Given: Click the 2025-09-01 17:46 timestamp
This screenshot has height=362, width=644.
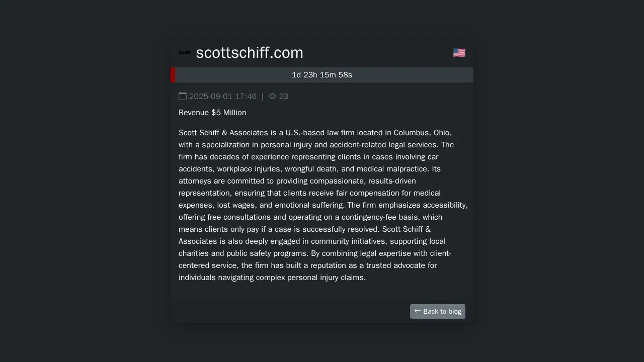Looking at the screenshot, I should tap(223, 97).
